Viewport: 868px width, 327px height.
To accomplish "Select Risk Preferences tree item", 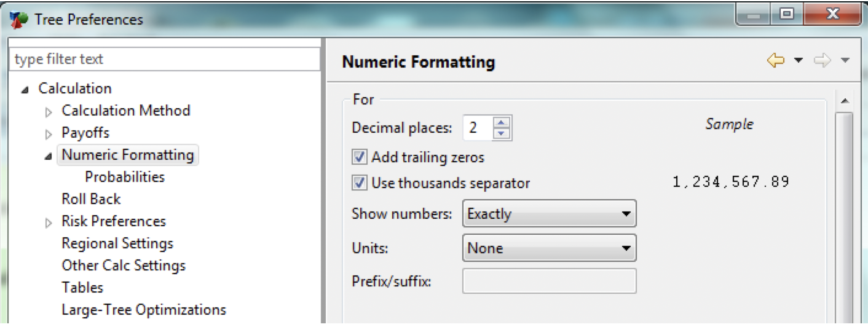I will 114,221.
